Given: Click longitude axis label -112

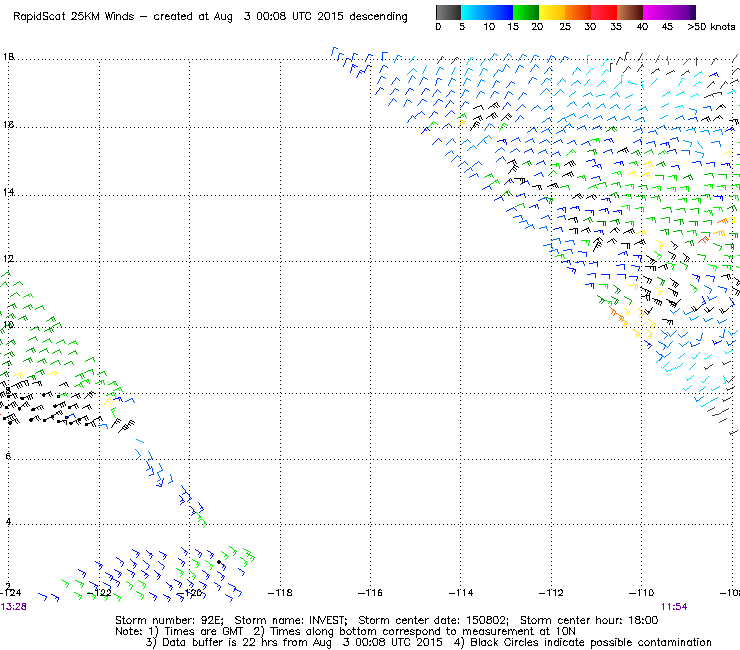Looking at the screenshot, I should click(551, 592).
